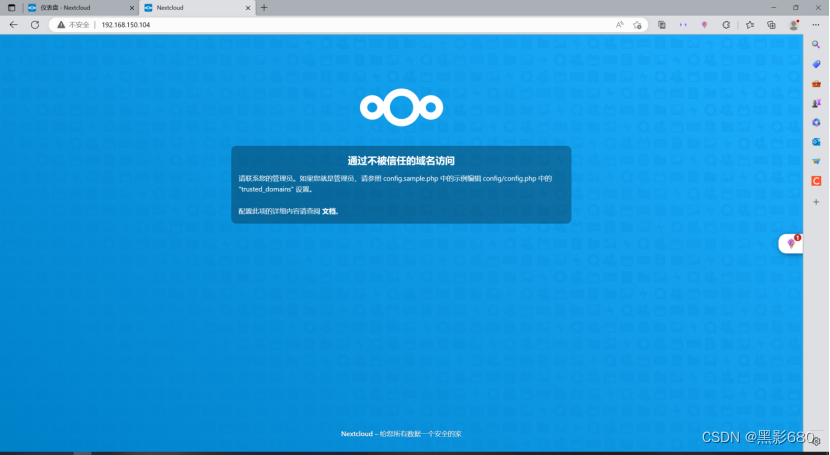Open sidebar Tools briefcase icon
830x455 pixels.
[x=816, y=84]
